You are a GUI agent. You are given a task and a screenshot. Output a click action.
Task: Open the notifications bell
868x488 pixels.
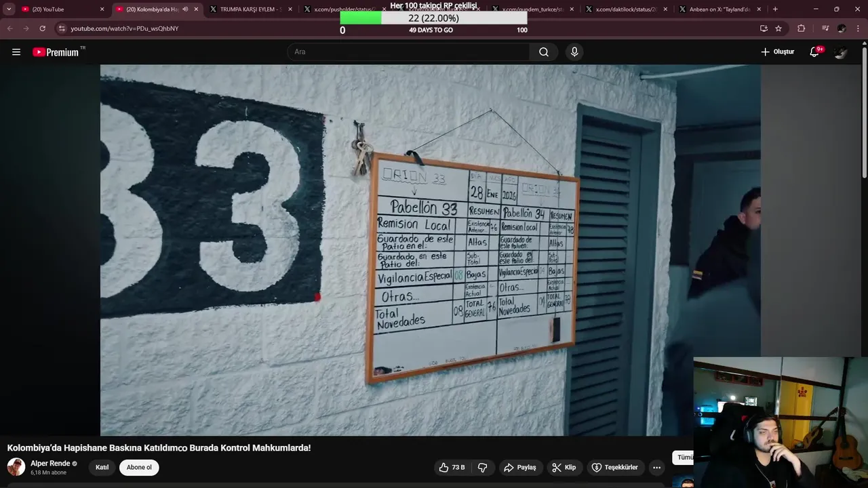(814, 52)
